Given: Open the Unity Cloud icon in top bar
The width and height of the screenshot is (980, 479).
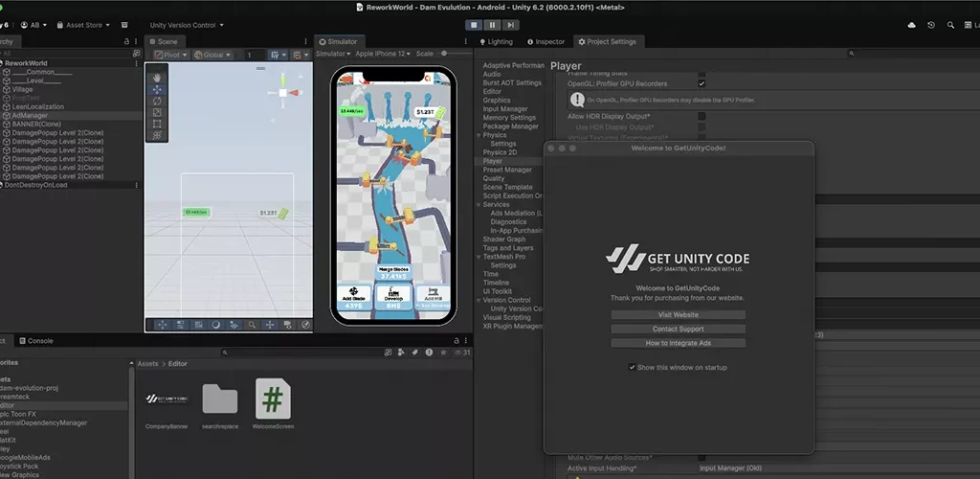Looking at the screenshot, I should point(911,25).
